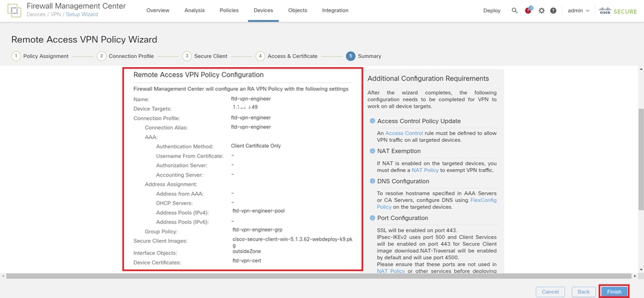The image size is (644, 298).
Task: Click the Device Targets label
Action: (x=152, y=109)
